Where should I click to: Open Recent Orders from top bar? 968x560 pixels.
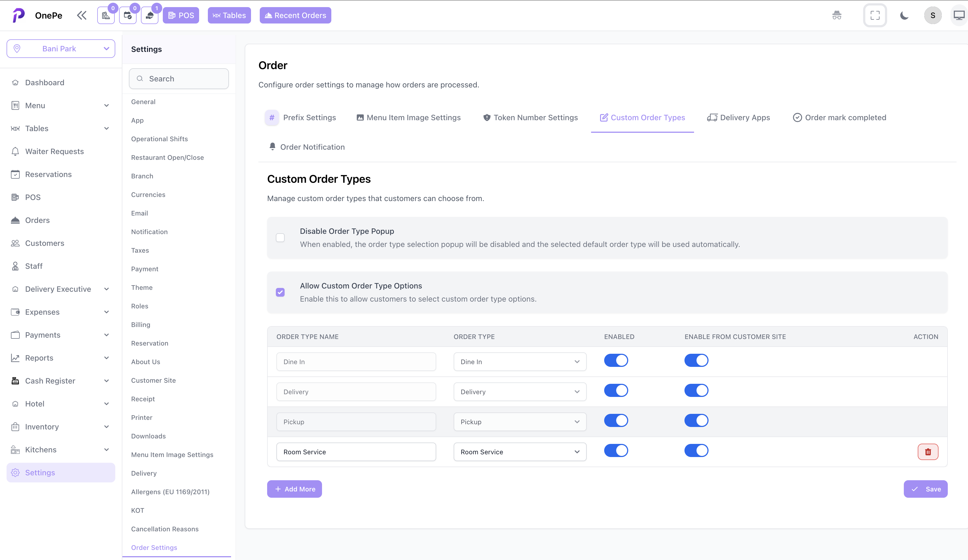point(295,15)
